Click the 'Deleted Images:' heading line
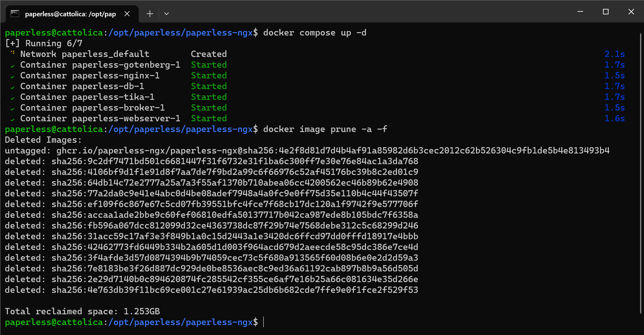644x335 pixels. pyautogui.click(x=43, y=140)
